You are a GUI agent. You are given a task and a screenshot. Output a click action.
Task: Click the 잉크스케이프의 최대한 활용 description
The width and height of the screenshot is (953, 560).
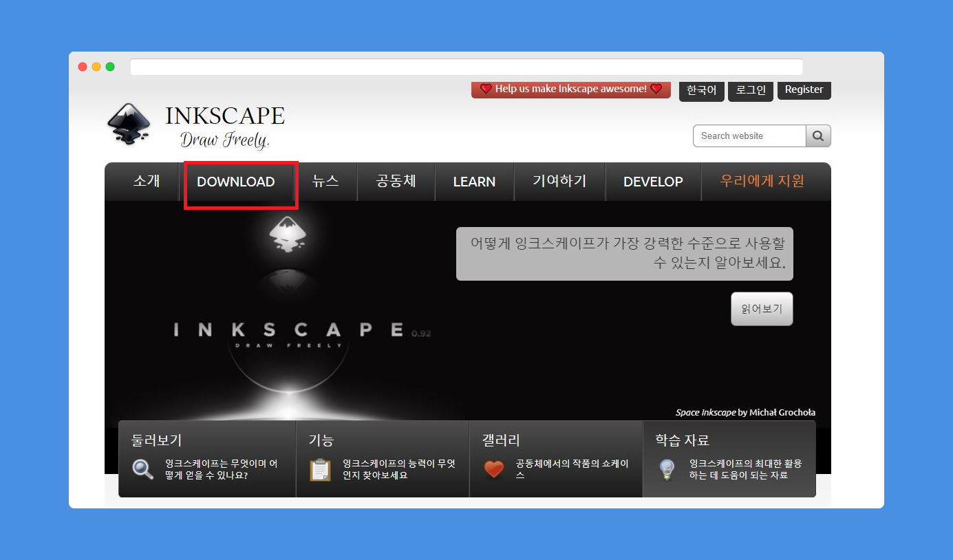tap(746, 469)
